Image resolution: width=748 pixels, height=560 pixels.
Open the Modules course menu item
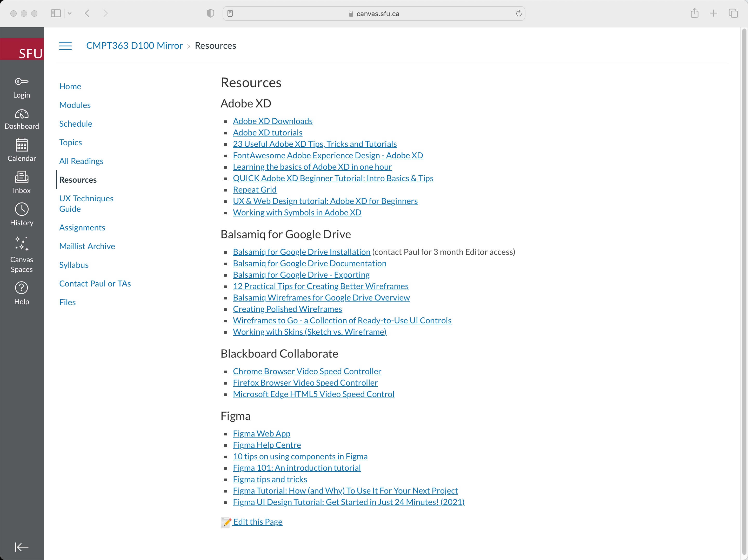(75, 105)
